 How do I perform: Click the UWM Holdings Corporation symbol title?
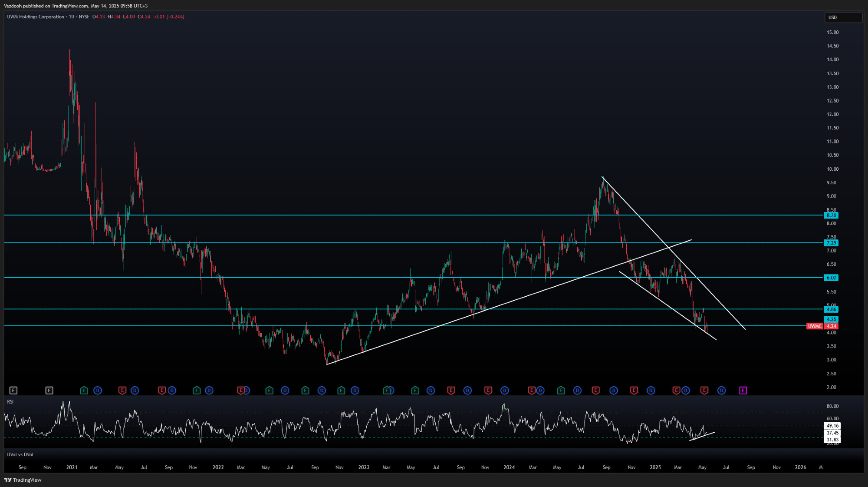pyautogui.click(x=36, y=17)
